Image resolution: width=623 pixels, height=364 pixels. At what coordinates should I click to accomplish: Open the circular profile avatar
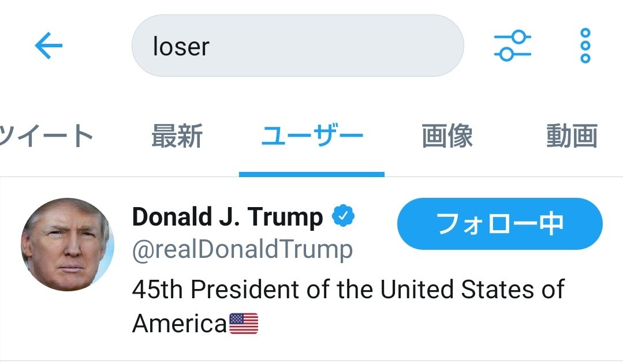(67, 245)
